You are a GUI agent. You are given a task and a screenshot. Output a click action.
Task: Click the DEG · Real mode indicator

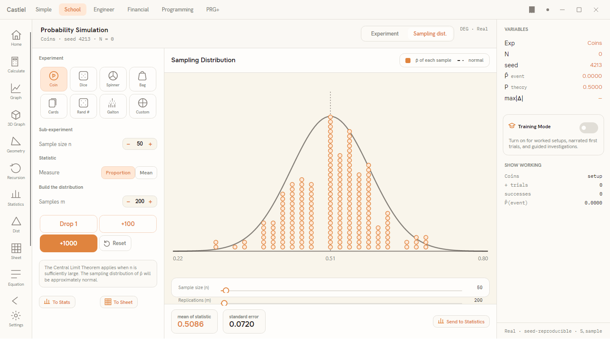(x=474, y=29)
